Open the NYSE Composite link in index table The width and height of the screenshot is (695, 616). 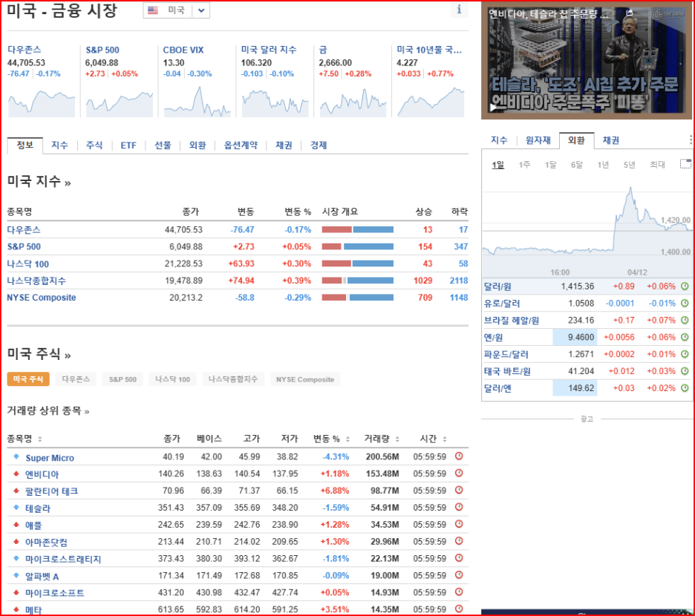[x=42, y=298]
